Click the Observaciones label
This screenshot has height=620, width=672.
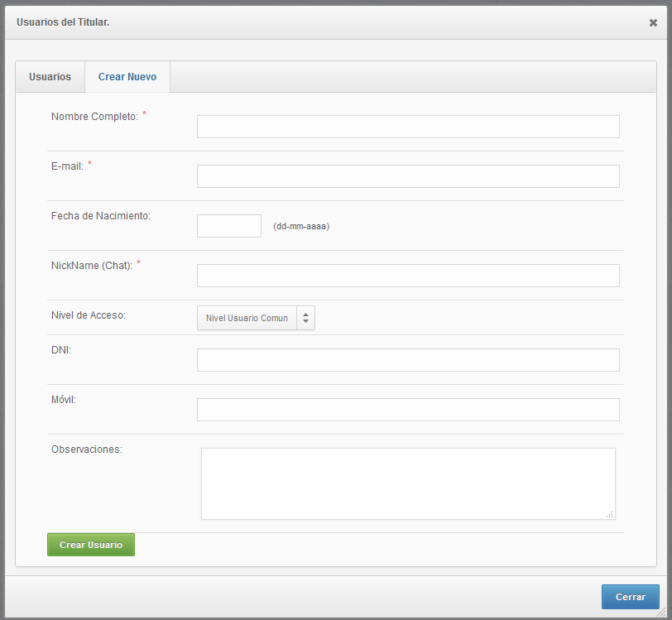coord(87,449)
